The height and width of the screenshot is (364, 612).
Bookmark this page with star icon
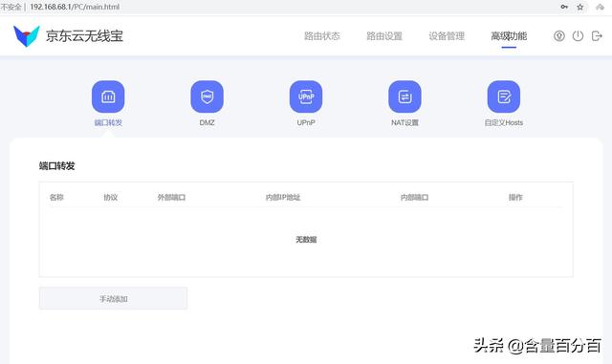pos(580,7)
